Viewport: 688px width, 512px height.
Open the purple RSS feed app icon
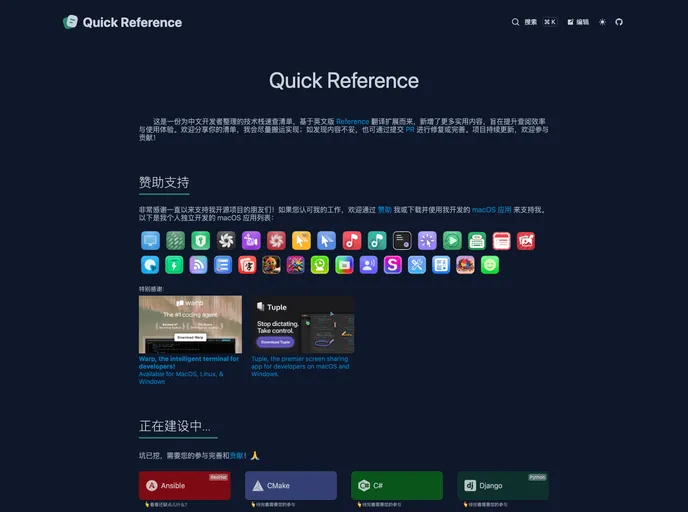pos(198,265)
